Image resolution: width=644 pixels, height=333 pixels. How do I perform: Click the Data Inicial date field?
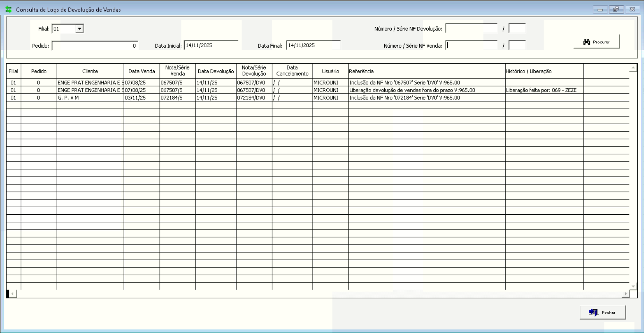(211, 45)
